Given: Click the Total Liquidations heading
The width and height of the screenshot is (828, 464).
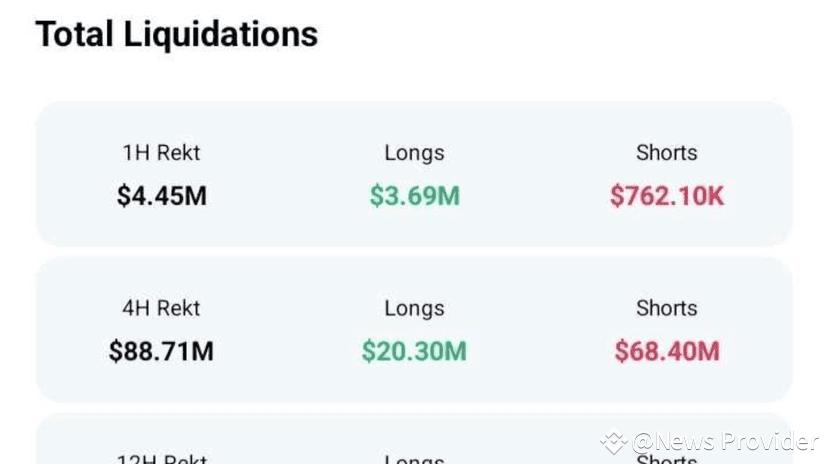Looking at the screenshot, I should tap(177, 34).
